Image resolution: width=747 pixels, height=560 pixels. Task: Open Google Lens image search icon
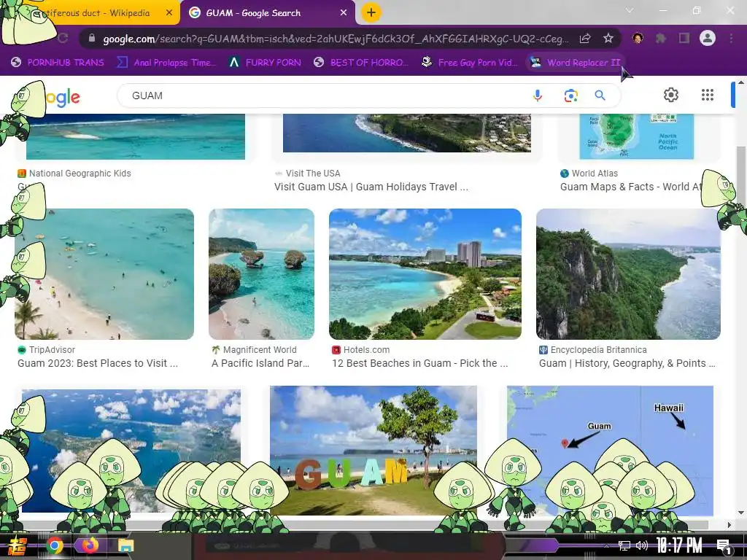coord(570,96)
